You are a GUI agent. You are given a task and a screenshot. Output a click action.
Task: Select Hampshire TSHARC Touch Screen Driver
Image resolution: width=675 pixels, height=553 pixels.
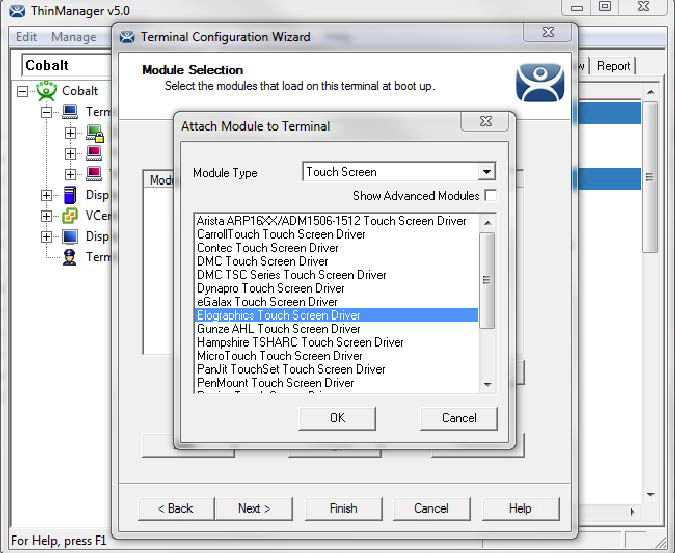pyautogui.click(x=336, y=342)
